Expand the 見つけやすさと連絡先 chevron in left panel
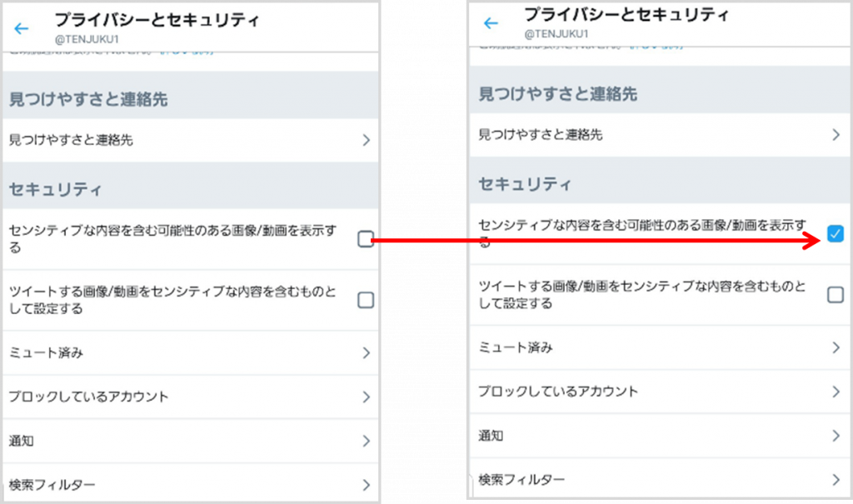This screenshot has height=504, width=853. pos(366,141)
